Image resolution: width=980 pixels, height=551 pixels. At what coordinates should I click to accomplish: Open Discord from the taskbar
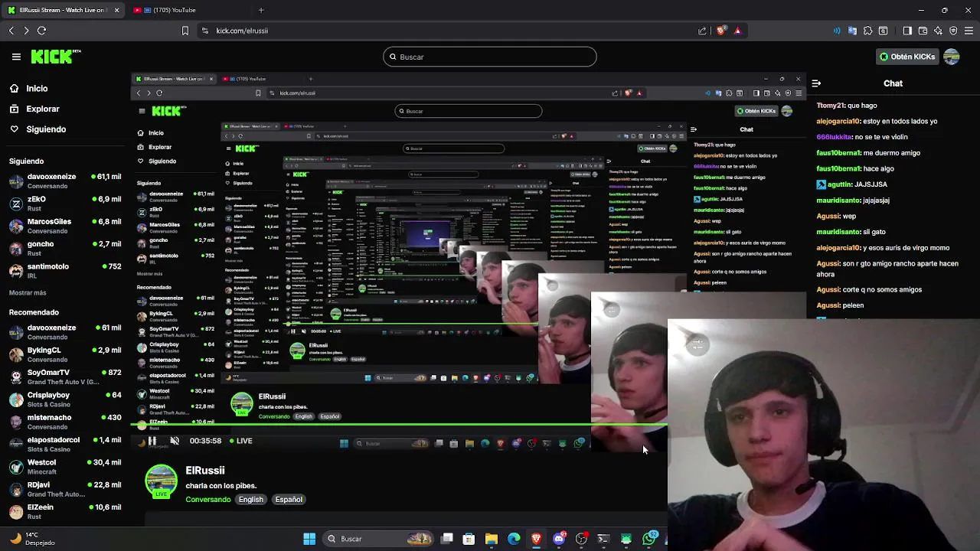point(559,539)
